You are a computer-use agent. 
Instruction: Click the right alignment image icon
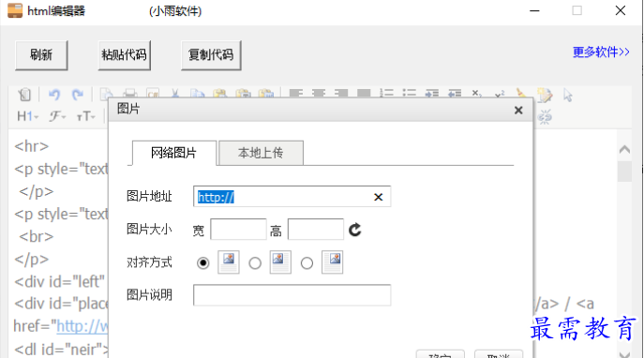tap(332, 261)
